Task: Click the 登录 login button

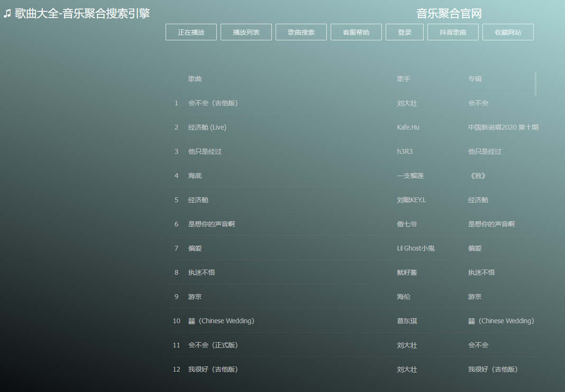Action: (x=405, y=32)
